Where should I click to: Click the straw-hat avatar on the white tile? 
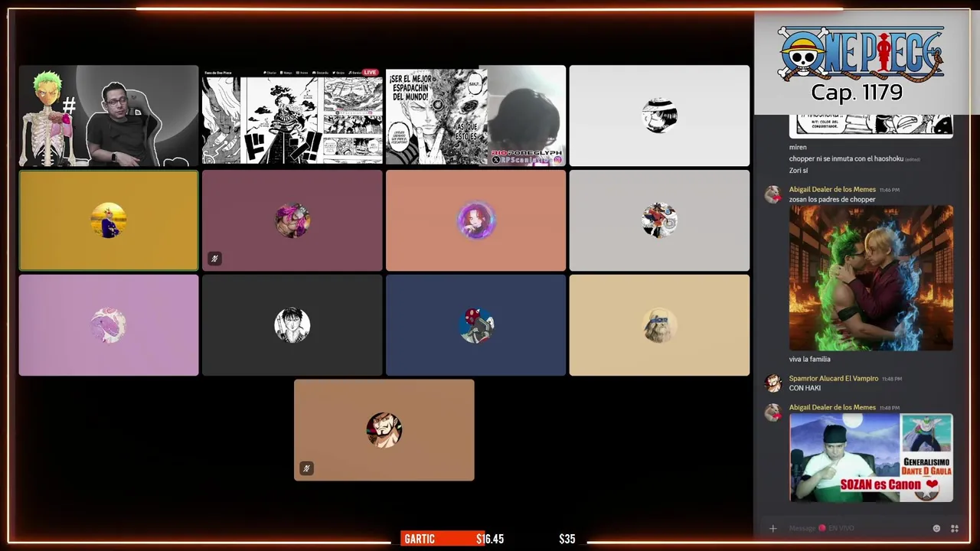point(659,116)
